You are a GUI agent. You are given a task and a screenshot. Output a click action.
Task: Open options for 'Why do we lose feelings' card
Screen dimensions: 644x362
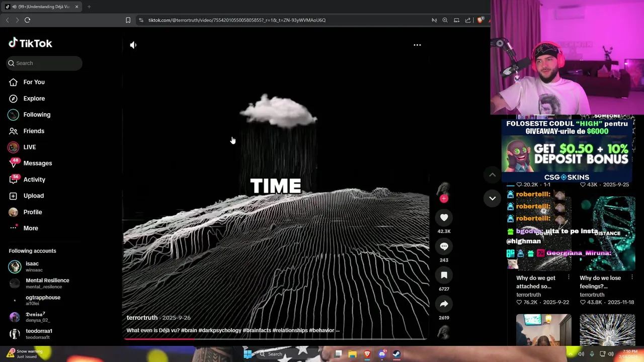click(632, 278)
